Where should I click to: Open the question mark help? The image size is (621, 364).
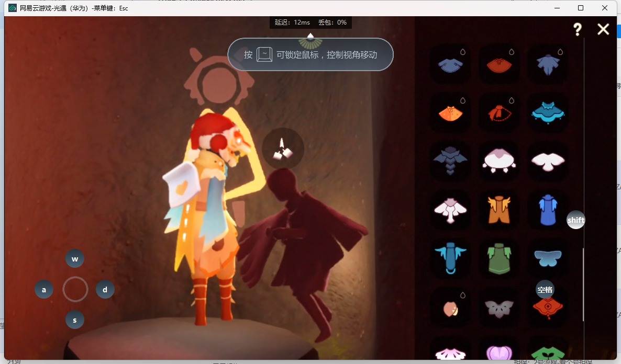pos(578,29)
